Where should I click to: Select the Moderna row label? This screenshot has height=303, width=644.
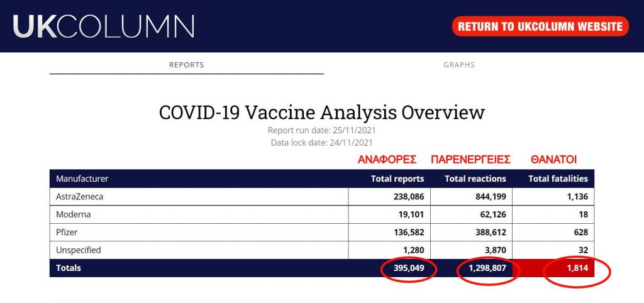pos(73,214)
